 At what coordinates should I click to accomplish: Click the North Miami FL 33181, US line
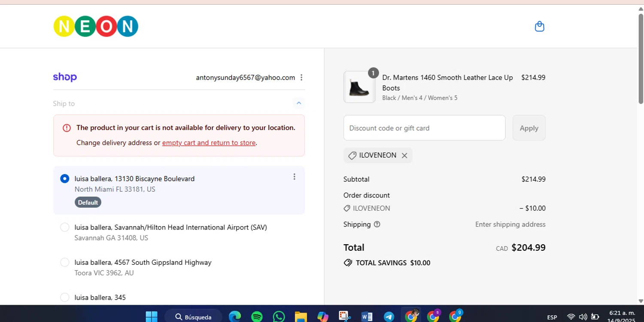coord(115,189)
